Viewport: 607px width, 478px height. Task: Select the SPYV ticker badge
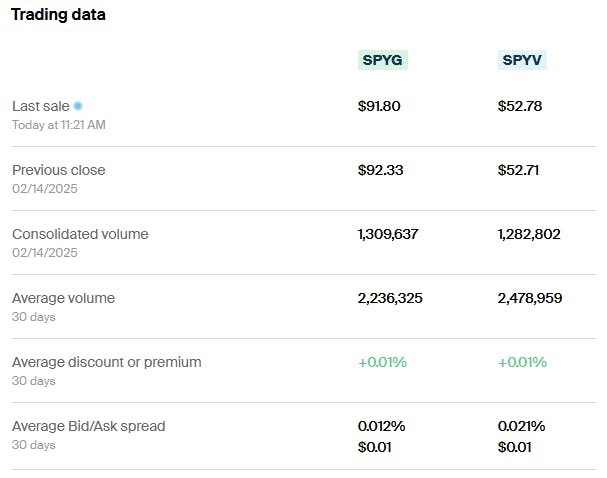523,60
